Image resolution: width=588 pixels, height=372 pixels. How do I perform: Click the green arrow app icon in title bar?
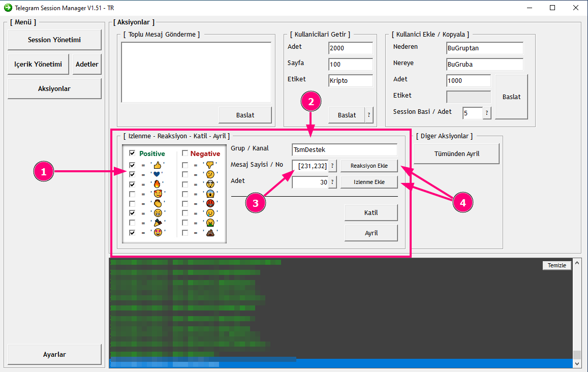pos(8,8)
